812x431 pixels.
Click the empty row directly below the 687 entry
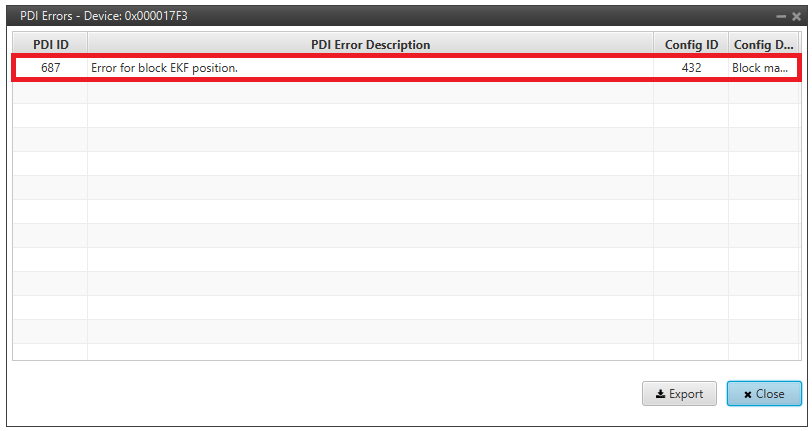pyautogui.click(x=370, y=92)
